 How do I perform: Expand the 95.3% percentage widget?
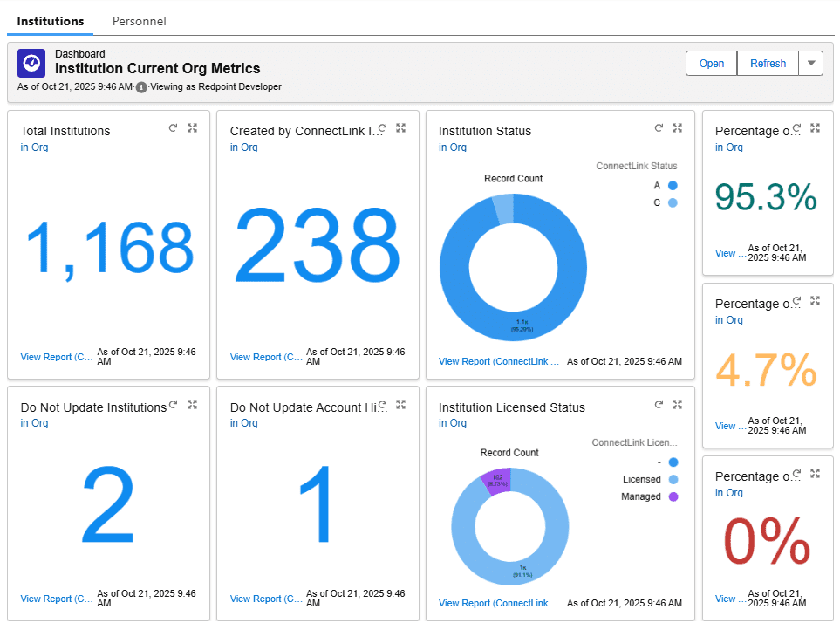click(x=815, y=127)
